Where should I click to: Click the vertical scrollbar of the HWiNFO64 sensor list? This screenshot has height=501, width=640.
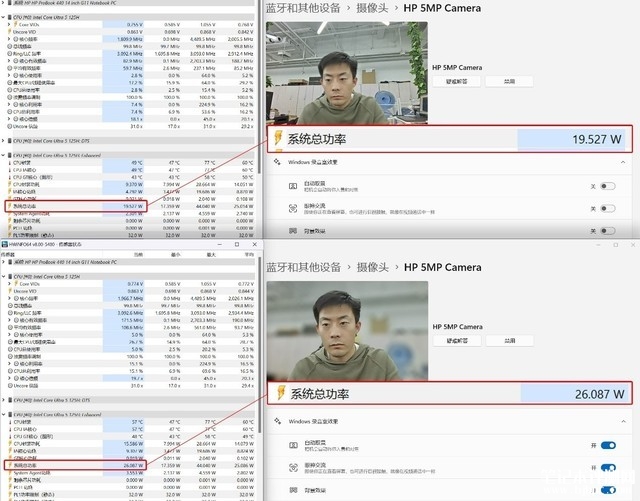click(259, 345)
